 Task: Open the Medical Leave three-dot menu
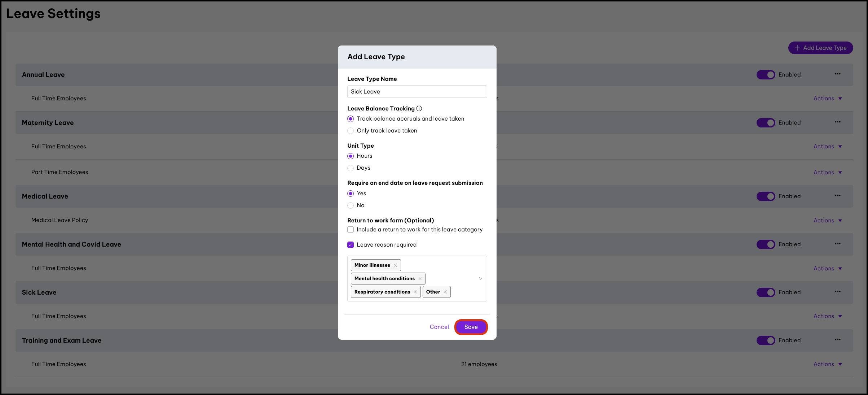(837, 196)
